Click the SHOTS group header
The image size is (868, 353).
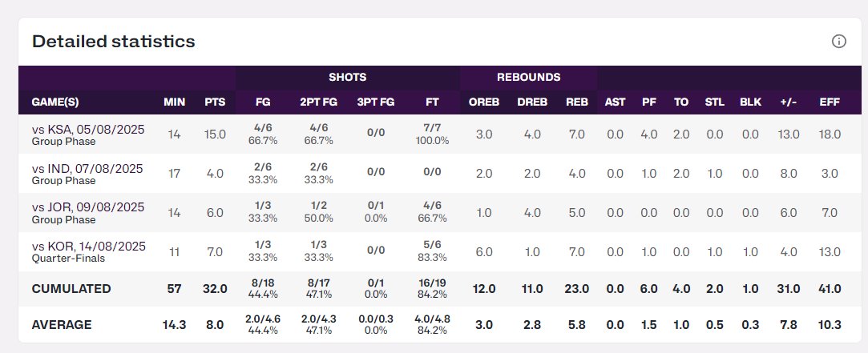click(347, 78)
